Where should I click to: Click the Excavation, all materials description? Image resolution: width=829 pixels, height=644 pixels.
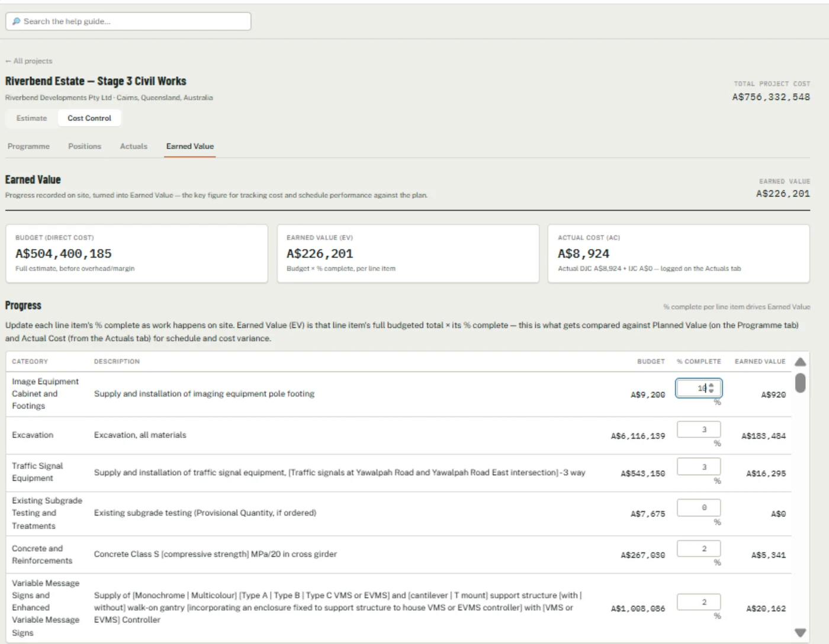(x=140, y=435)
